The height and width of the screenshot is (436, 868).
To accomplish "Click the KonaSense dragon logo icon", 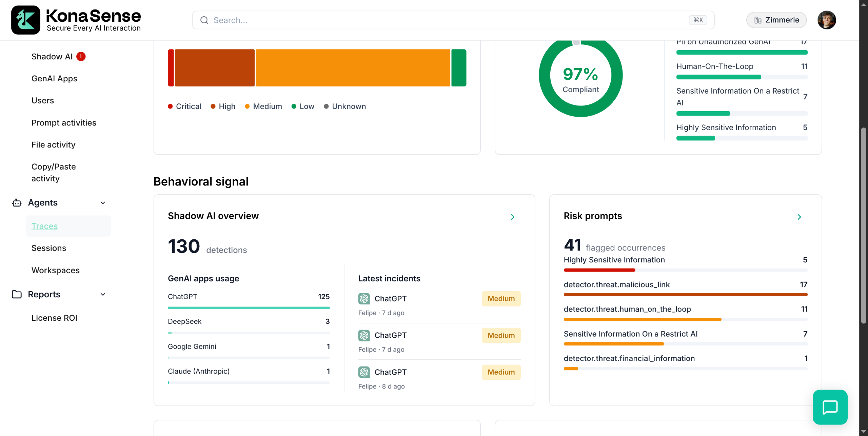I will [x=25, y=20].
